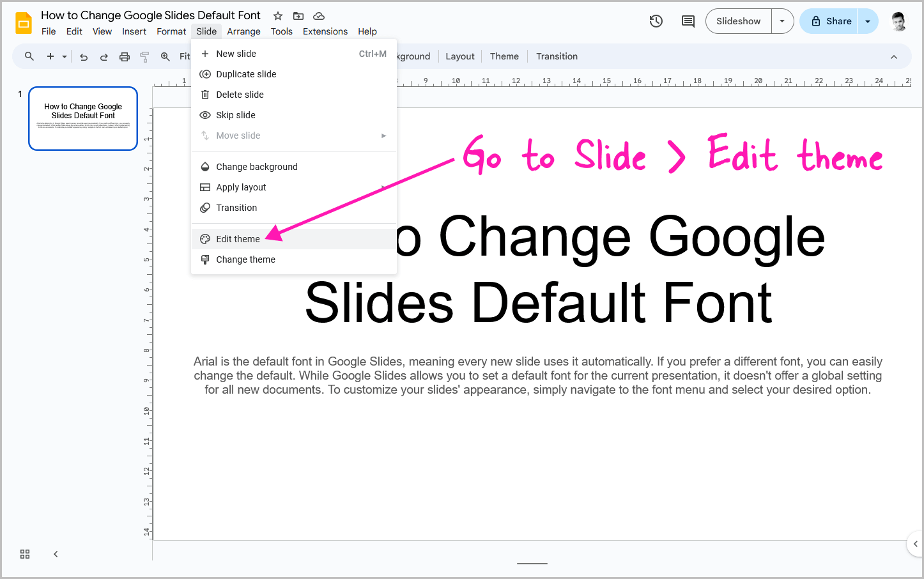The image size is (924, 579).
Task: Open Slideshow options dropdown arrow
Action: click(782, 21)
